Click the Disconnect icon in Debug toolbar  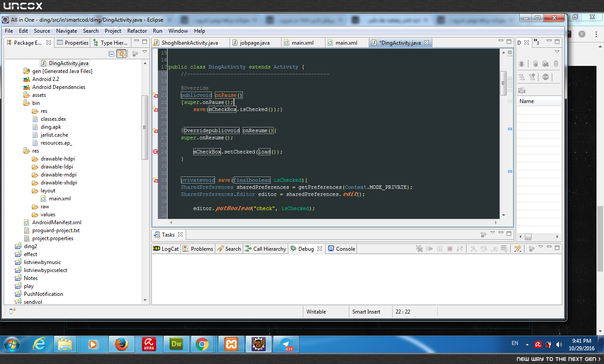(460, 249)
